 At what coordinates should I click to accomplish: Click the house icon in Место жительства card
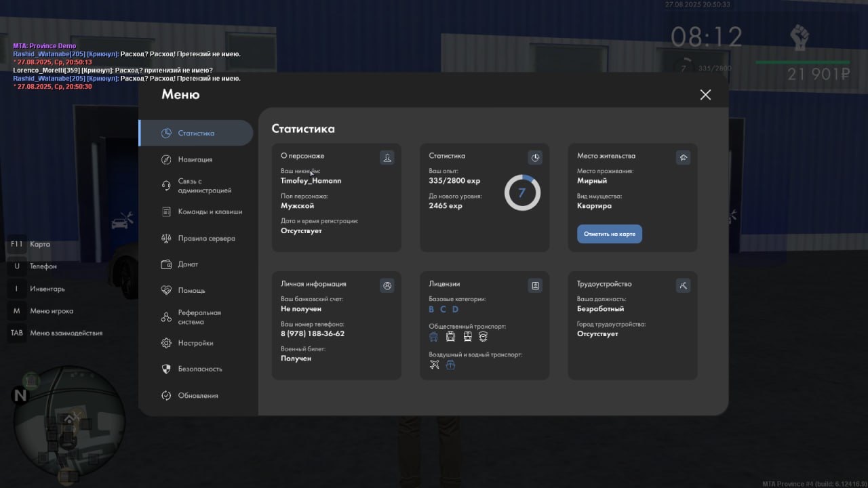tap(683, 157)
